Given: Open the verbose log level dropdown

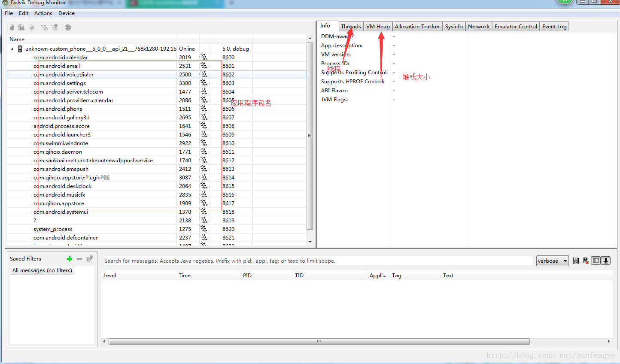Looking at the screenshot, I should click(553, 261).
